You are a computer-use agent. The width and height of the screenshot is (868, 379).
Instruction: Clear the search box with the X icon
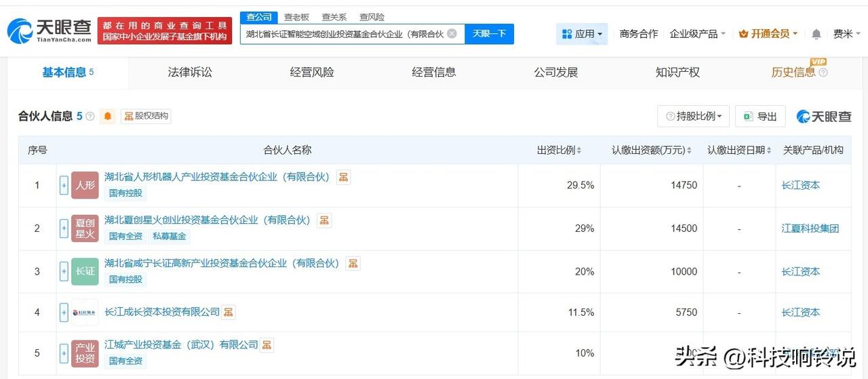coord(452,33)
